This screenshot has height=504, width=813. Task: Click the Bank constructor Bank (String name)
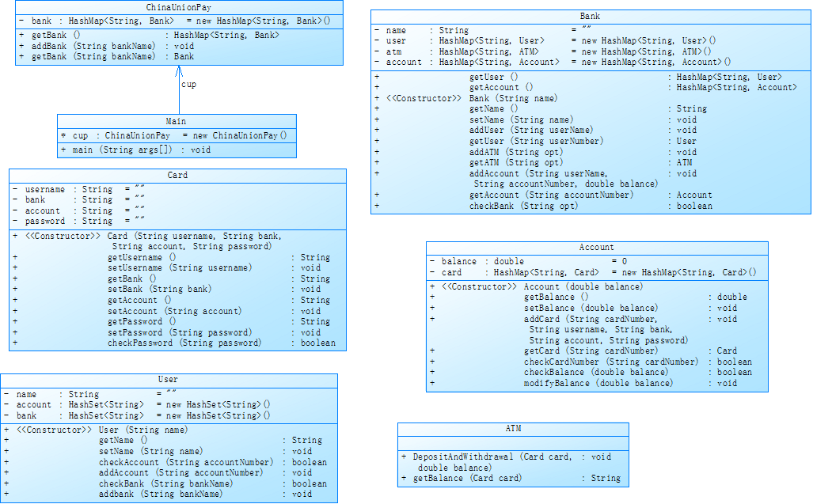[513, 98]
